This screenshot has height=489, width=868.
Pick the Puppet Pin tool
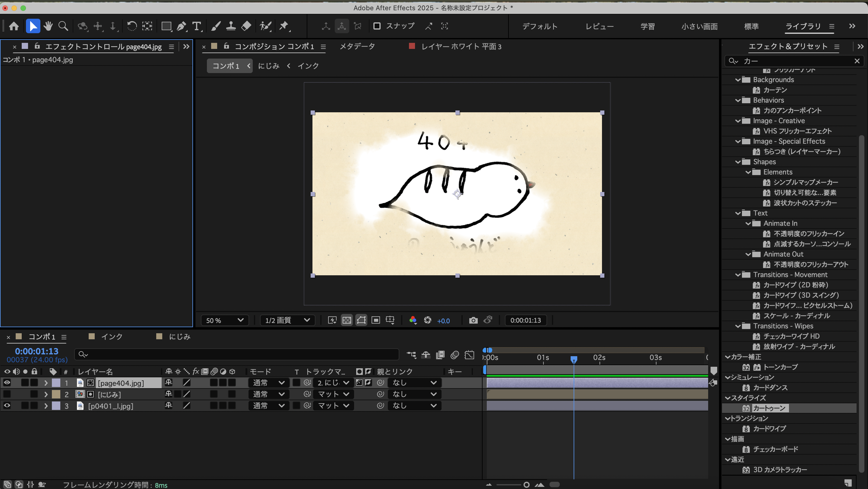coord(284,26)
